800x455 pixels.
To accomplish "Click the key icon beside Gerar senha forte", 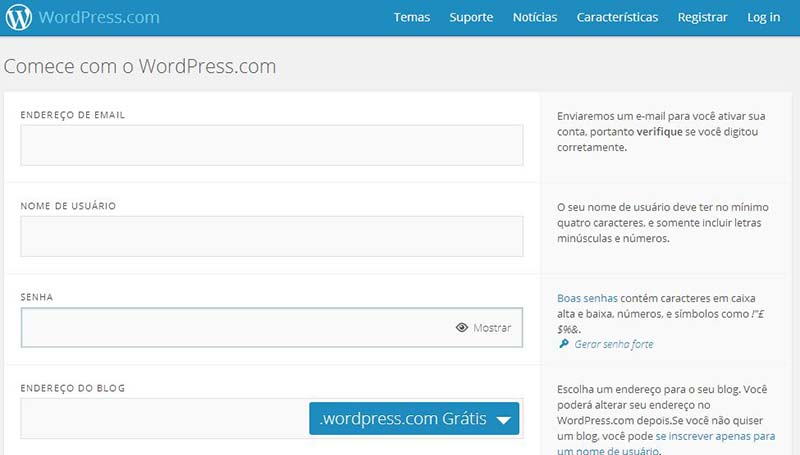I will 564,344.
